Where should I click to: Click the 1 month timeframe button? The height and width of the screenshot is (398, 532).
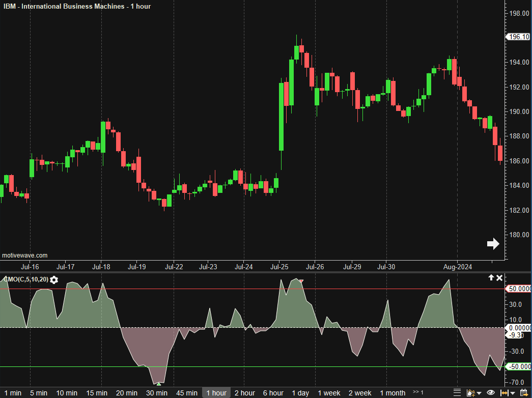(393, 393)
